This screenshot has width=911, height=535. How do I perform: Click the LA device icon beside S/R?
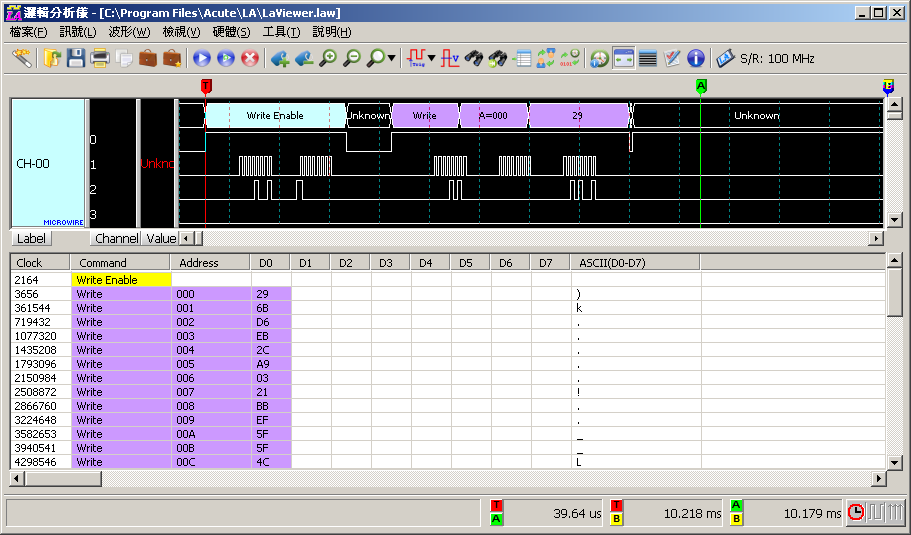725,58
